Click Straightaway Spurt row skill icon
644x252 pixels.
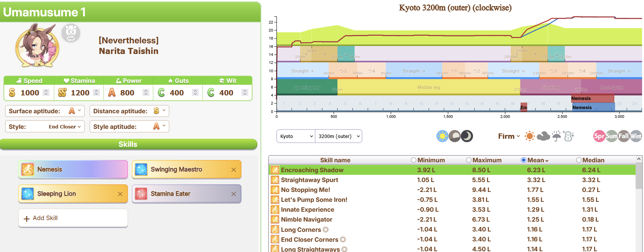275,180
